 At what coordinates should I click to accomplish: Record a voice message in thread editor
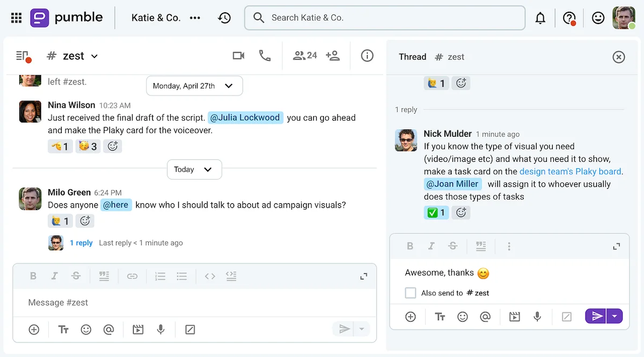pyautogui.click(x=537, y=317)
